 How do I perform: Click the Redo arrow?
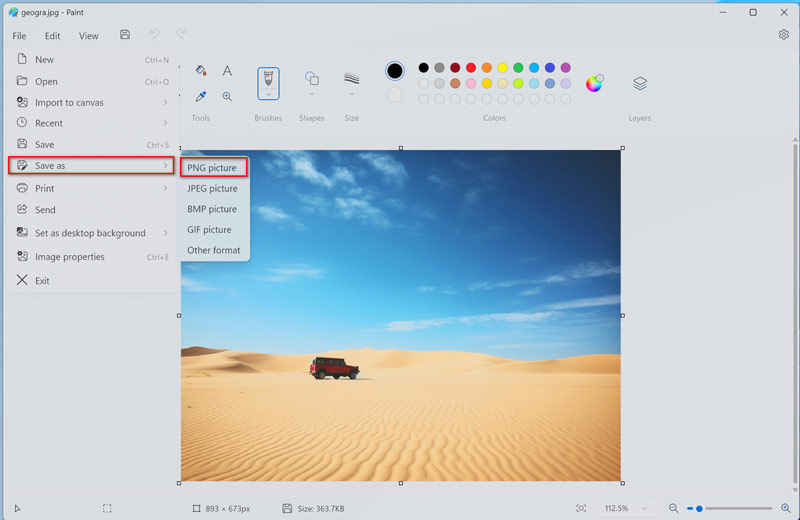pos(181,35)
